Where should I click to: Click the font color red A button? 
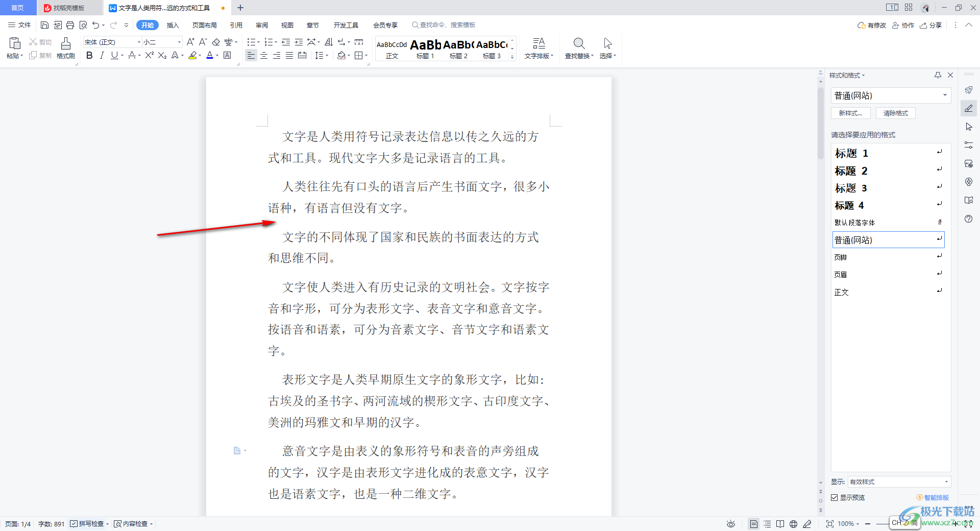[210, 55]
